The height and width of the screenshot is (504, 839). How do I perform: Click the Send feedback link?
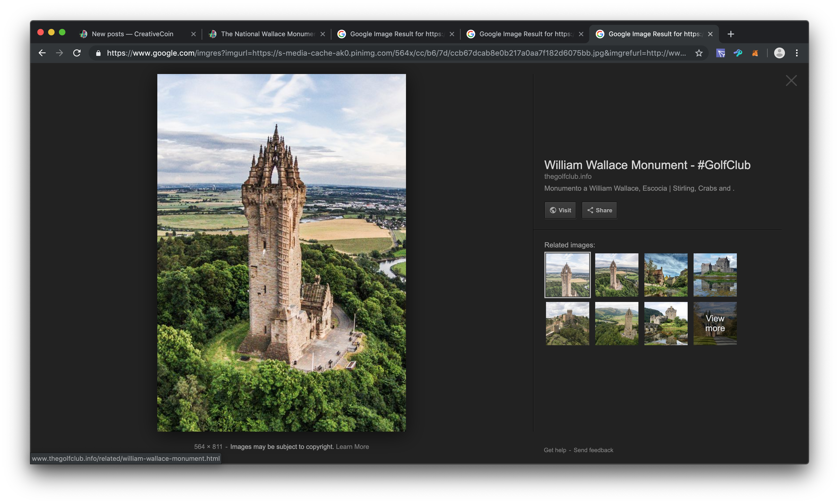(593, 450)
